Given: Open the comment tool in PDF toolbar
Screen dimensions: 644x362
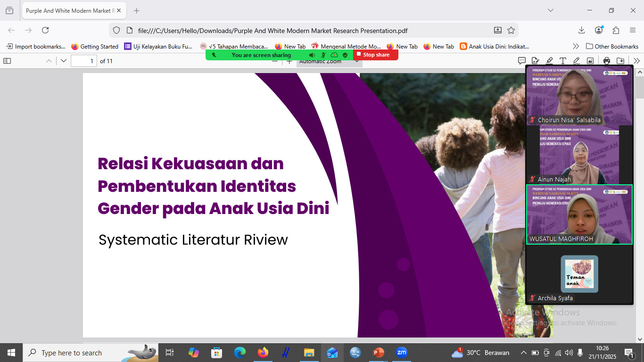Looking at the screenshot, I should [522, 61].
